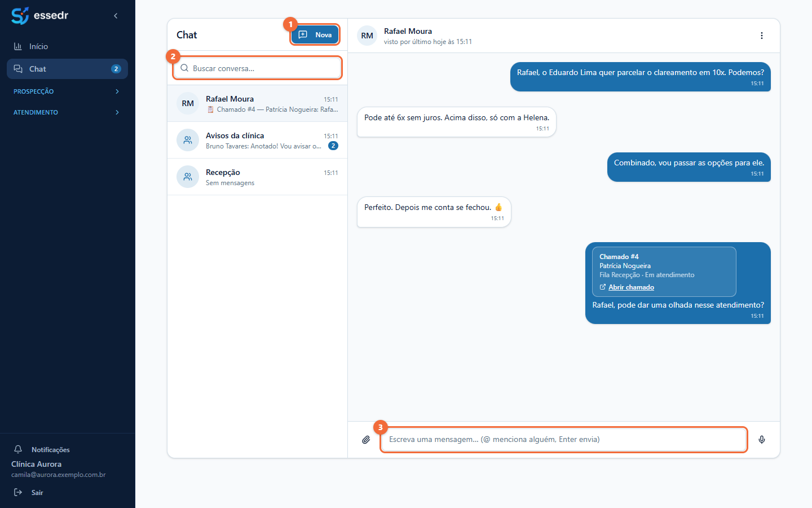Viewport: 812px width, 508px height.
Task: Click the Sair logout arrow icon
Action: click(18, 492)
